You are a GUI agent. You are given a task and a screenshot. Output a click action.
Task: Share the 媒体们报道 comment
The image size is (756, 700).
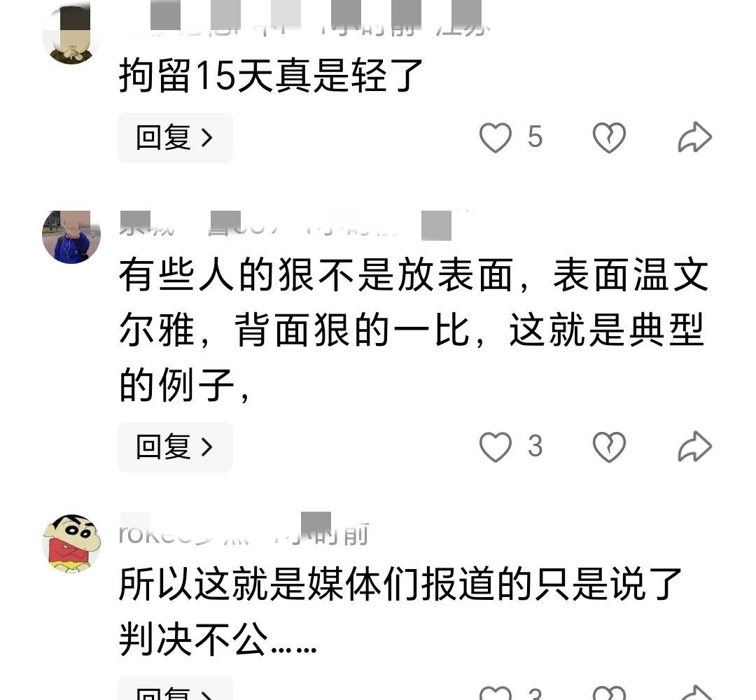(x=695, y=693)
